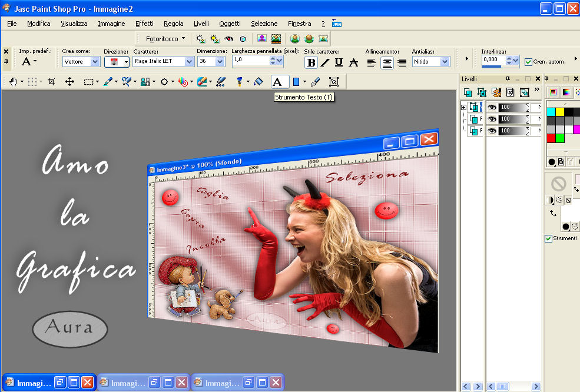Viewport: 580px width, 392px height.
Task: Select the Preset Shape tool
Action: [x=296, y=82]
